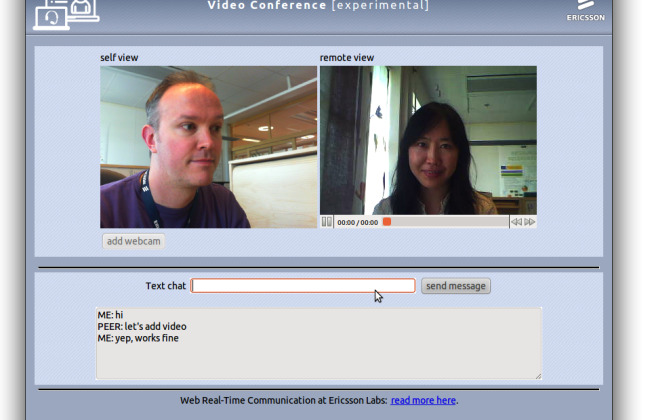Image resolution: width=650 pixels, height=420 pixels.
Task: Click the 00:00 / 00:00 time display
Action: coord(357,222)
